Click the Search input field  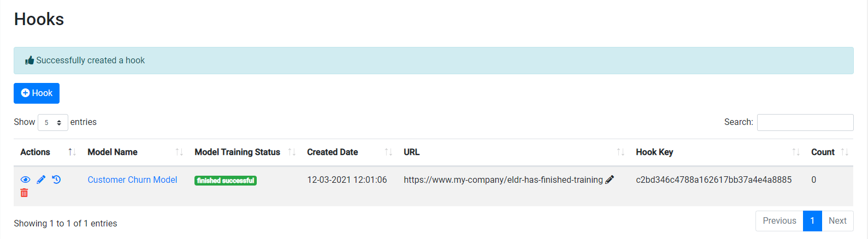pos(805,122)
